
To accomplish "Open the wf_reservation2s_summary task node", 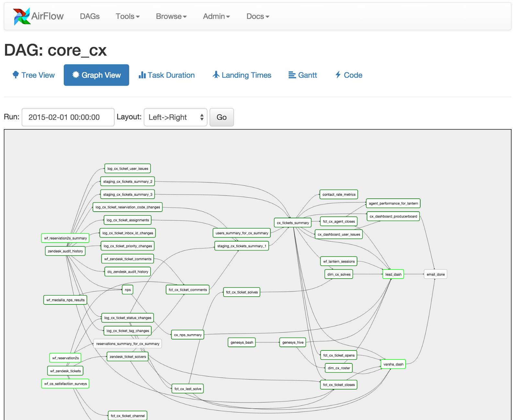I will [x=65, y=238].
